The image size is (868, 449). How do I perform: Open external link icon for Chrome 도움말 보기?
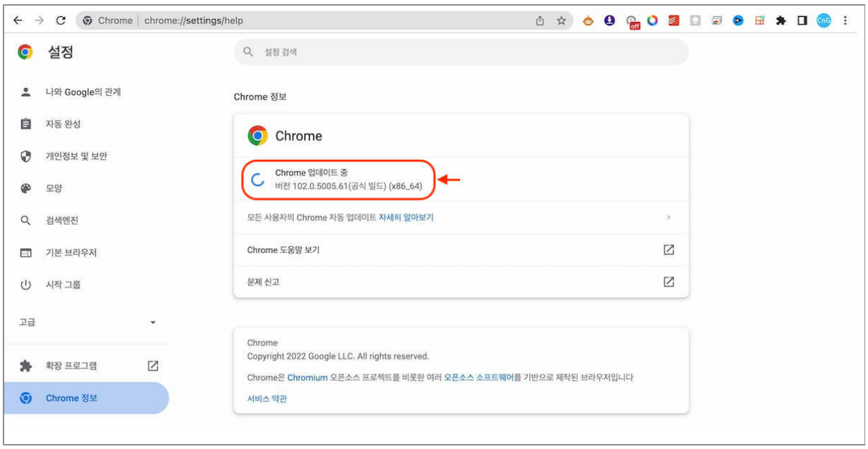click(669, 250)
